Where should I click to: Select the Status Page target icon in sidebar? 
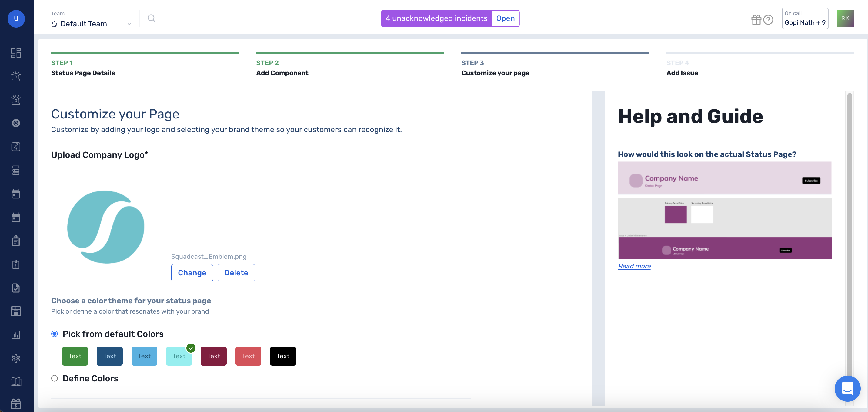point(16,123)
